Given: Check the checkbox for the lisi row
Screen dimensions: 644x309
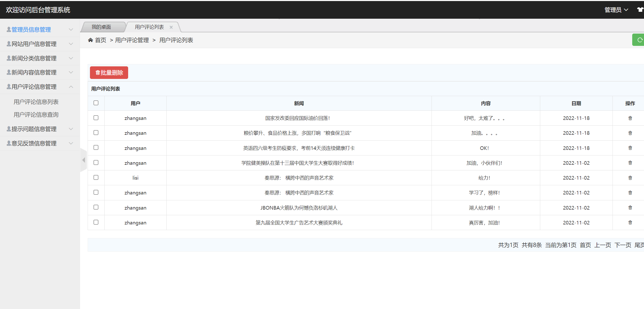Looking at the screenshot, I should point(96,178).
